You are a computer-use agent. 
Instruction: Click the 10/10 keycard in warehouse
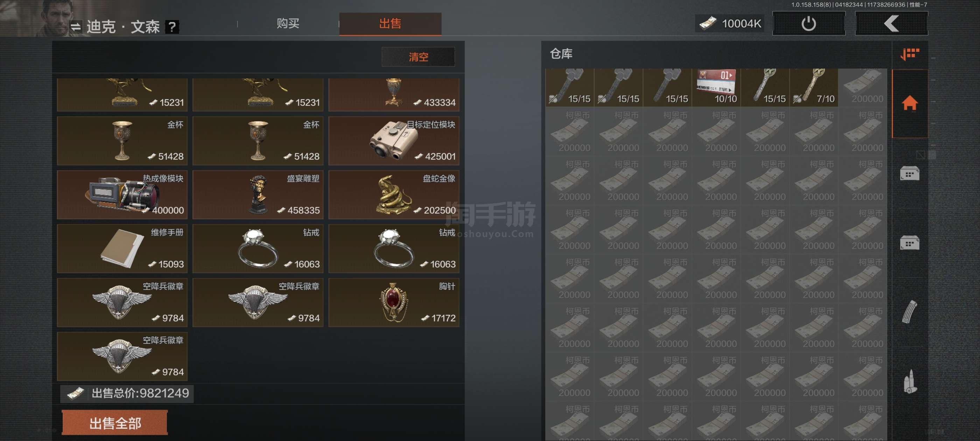[716, 87]
